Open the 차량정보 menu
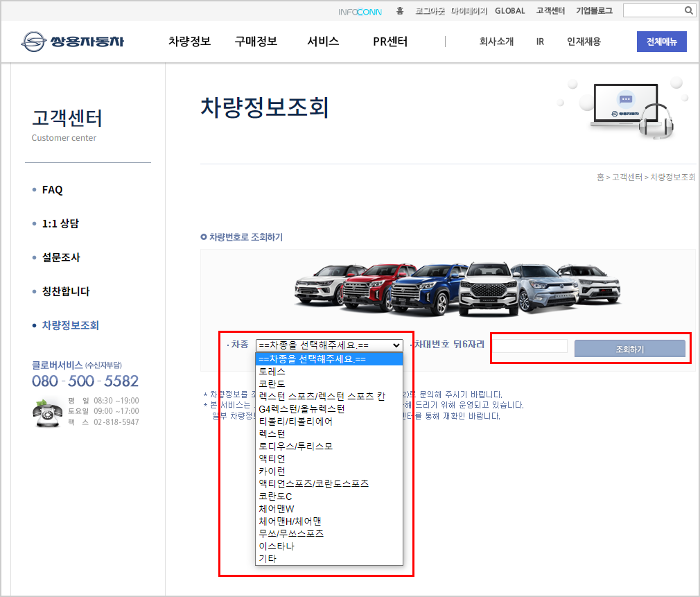 (x=190, y=41)
